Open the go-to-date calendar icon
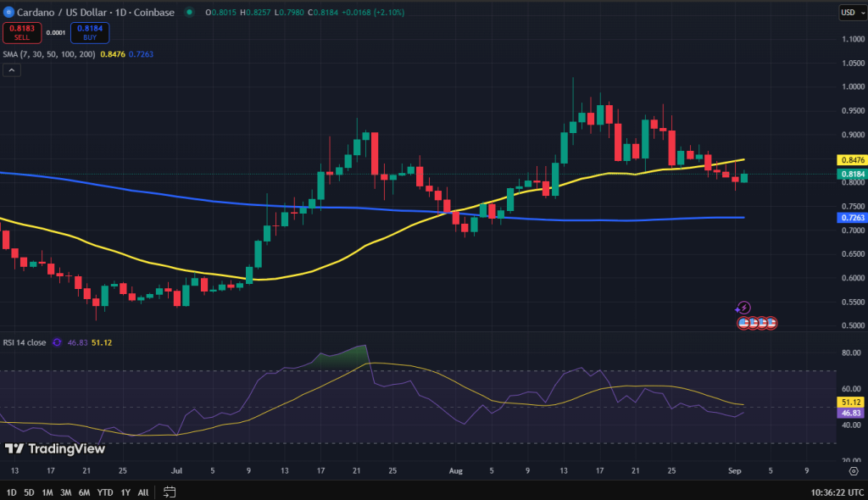The height and width of the screenshot is (500, 868). 170,492
